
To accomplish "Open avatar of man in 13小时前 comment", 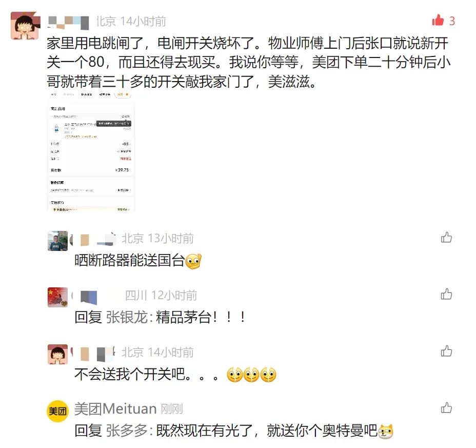I will [57, 241].
